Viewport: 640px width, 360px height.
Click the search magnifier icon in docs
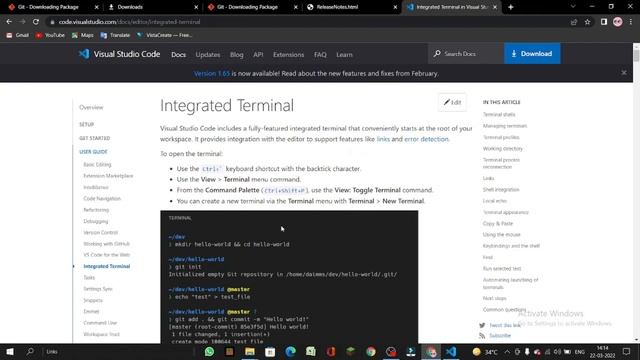(x=437, y=53)
